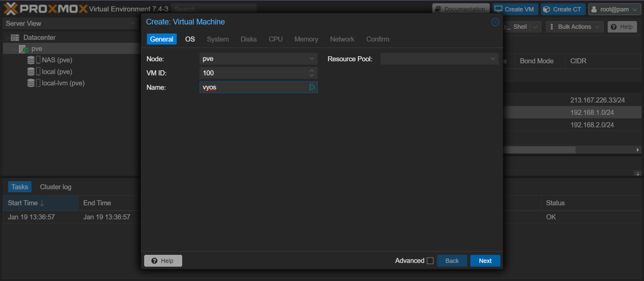Switch to the OS tab

190,39
